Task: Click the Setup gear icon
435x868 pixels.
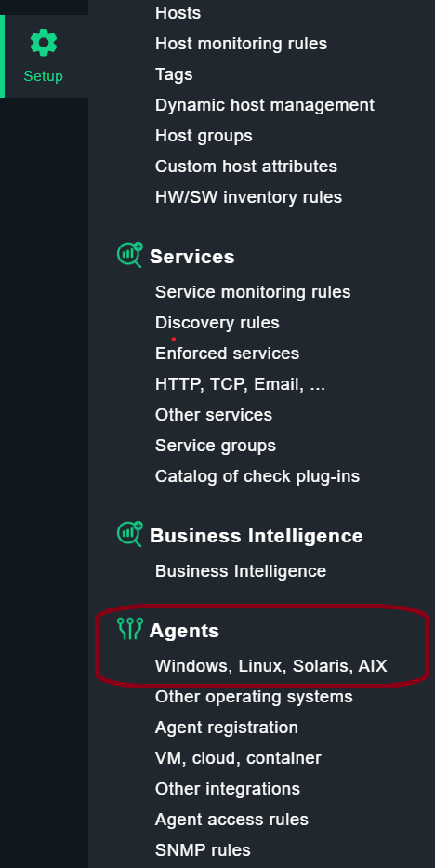Action: (x=43, y=43)
